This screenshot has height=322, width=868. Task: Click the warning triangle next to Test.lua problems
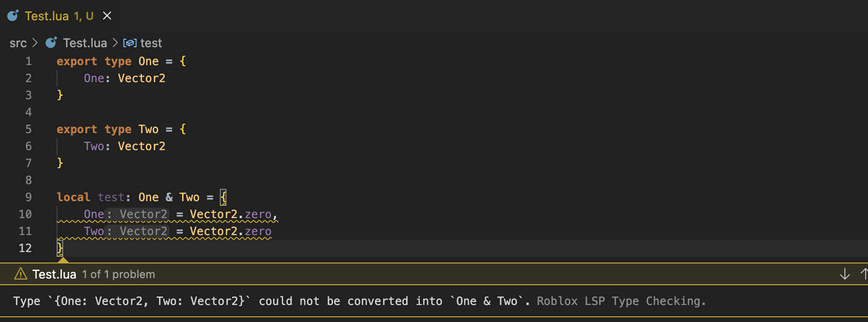click(x=20, y=274)
